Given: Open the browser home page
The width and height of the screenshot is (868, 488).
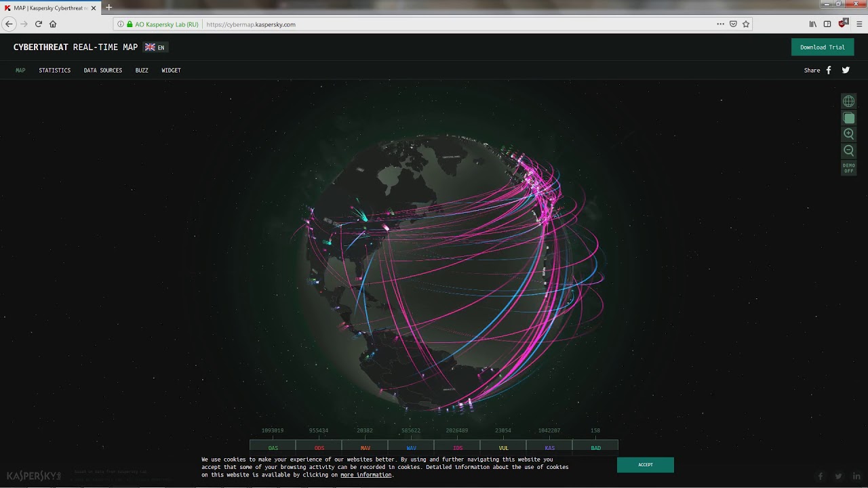Looking at the screenshot, I should 53,24.
